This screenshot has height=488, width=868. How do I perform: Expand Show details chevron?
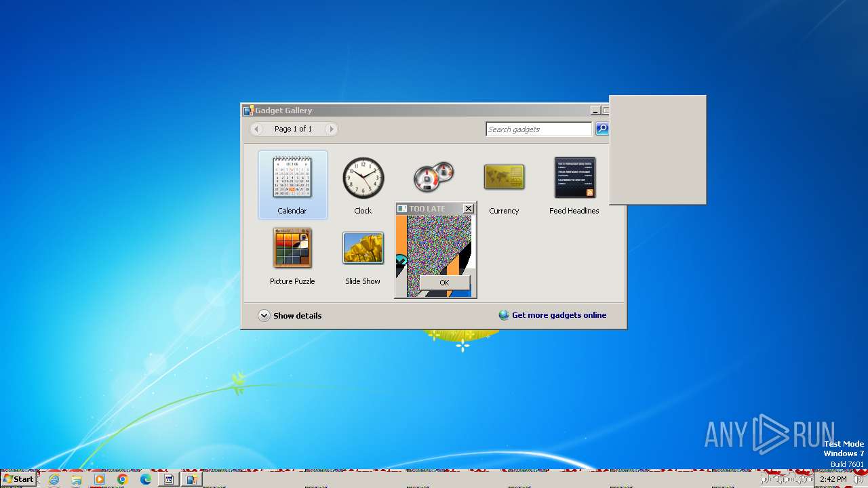[264, 315]
